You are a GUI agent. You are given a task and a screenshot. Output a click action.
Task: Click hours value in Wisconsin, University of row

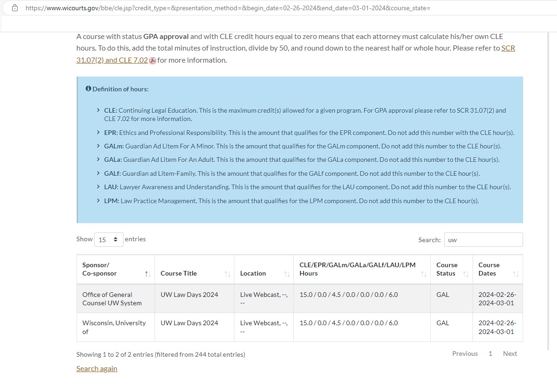[x=349, y=323]
